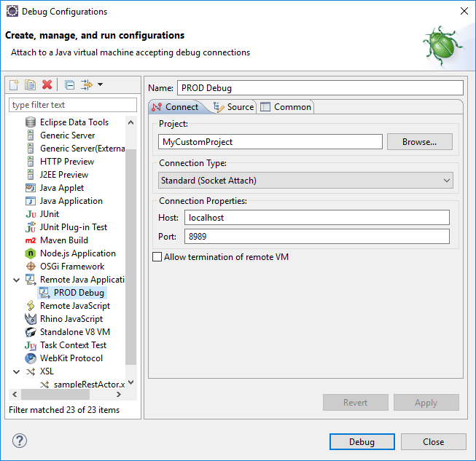
Task: Click the tree horizontal scrollbar thumb
Action: [x=55, y=394]
